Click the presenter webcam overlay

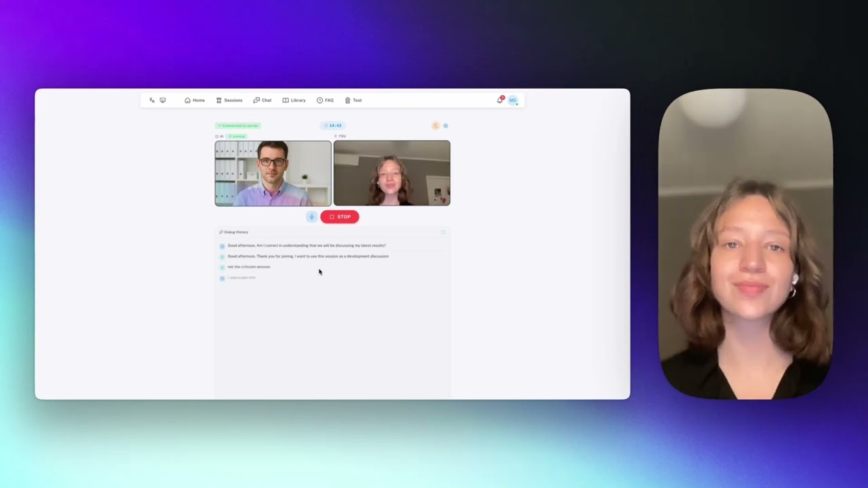tap(746, 244)
